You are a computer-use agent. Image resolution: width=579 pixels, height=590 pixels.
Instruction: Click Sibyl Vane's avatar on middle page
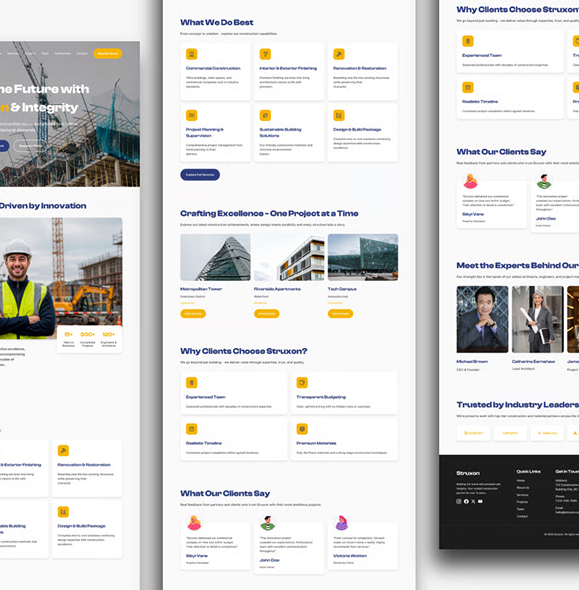194,523
